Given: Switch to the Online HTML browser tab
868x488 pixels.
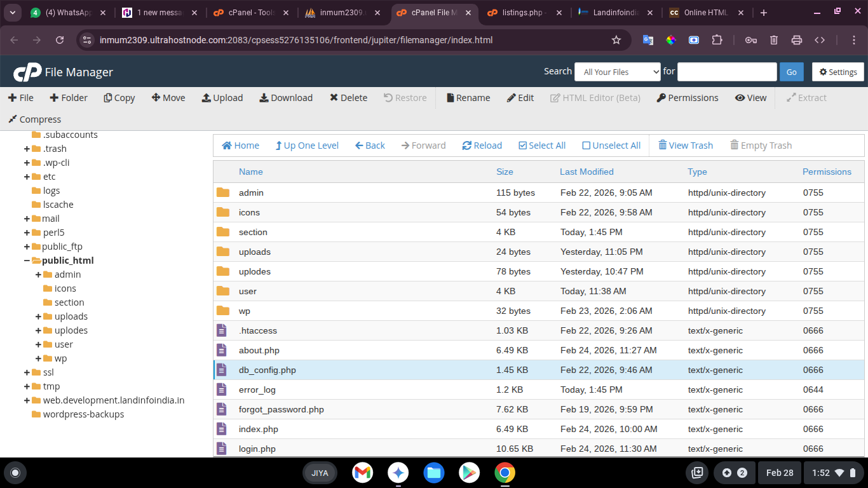Looking at the screenshot, I should click(x=703, y=13).
